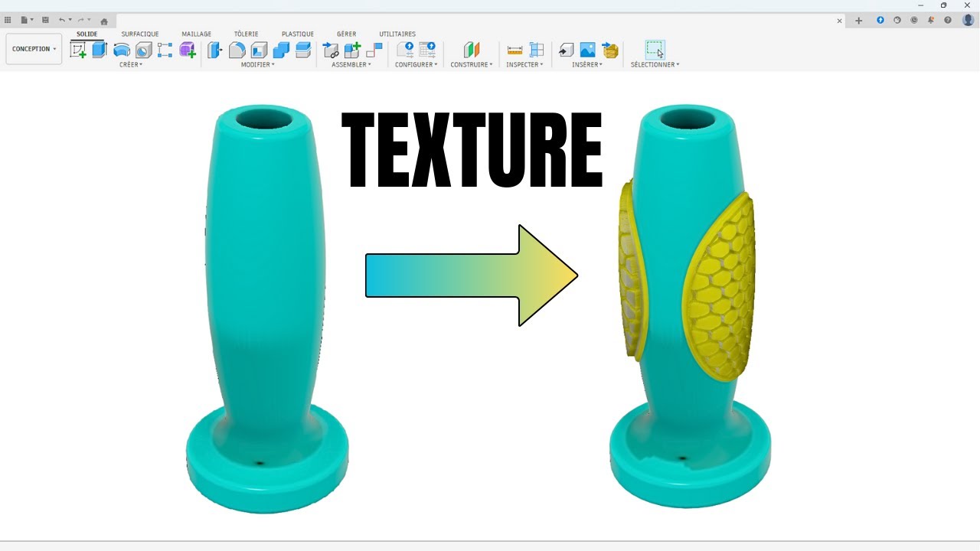Activate the Hole tool icon
This screenshot has width=980, height=551.
click(x=143, y=51)
